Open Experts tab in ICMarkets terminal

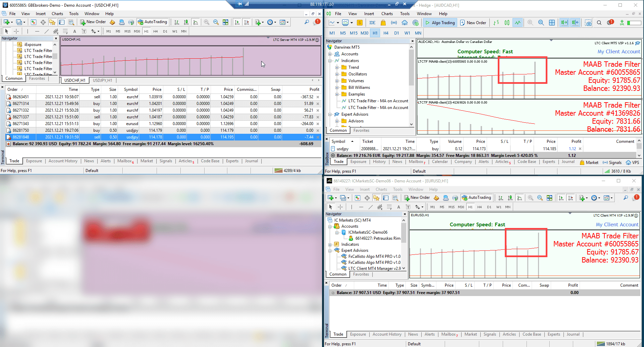[554, 334]
